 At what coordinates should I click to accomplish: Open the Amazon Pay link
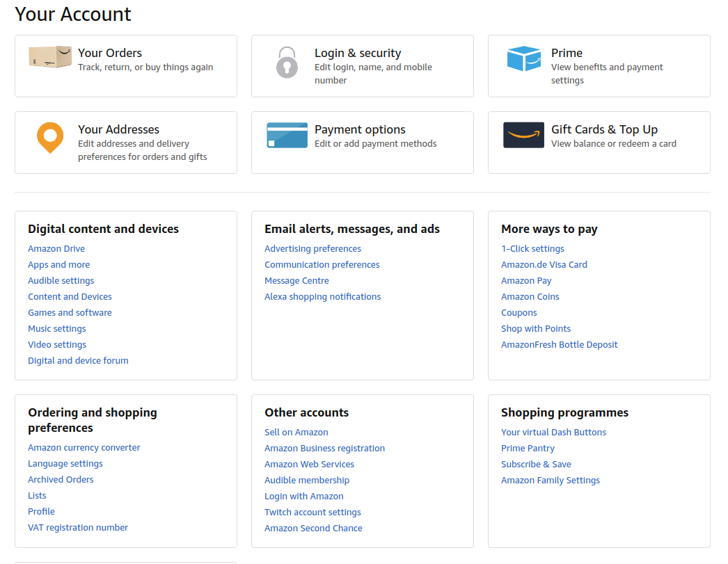[526, 280]
